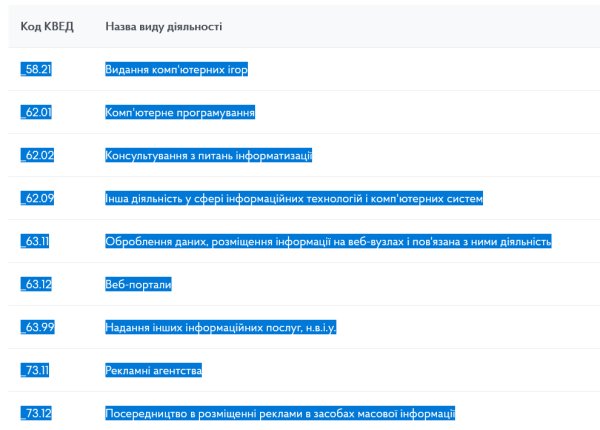This screenshot has height=430, width=600.
Task: Click the "Код КВЕД" column header
Action: (47, 25)
